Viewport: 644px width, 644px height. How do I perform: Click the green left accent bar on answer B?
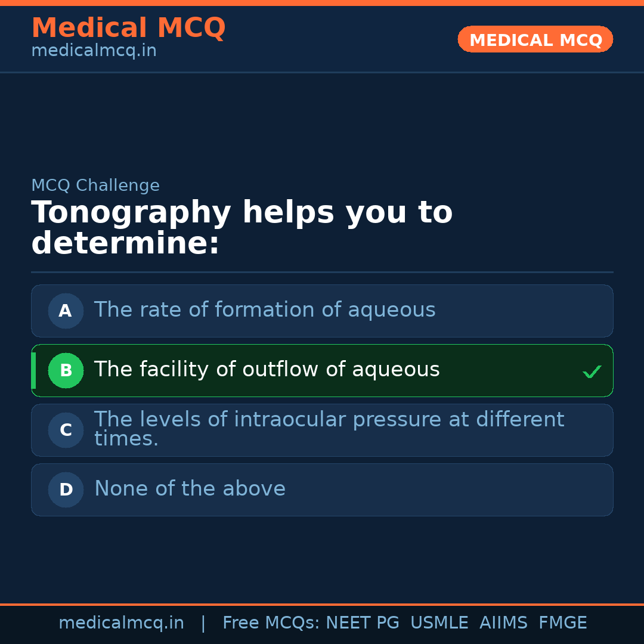click(33, 370)
